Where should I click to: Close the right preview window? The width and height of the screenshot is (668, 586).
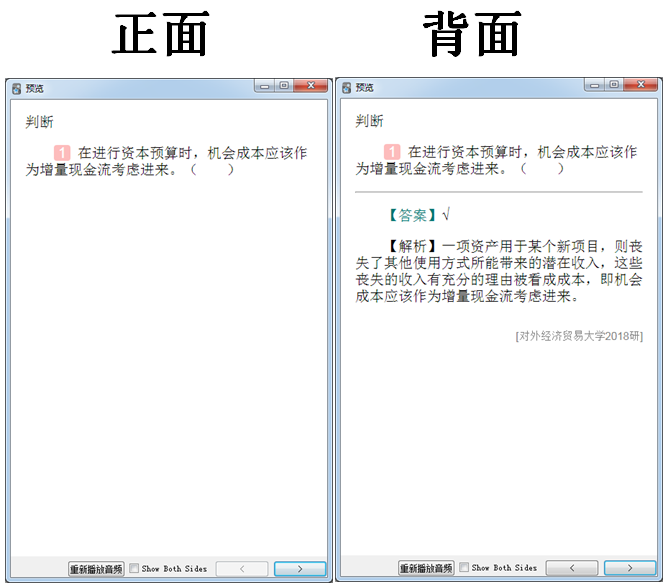[641, 85]
